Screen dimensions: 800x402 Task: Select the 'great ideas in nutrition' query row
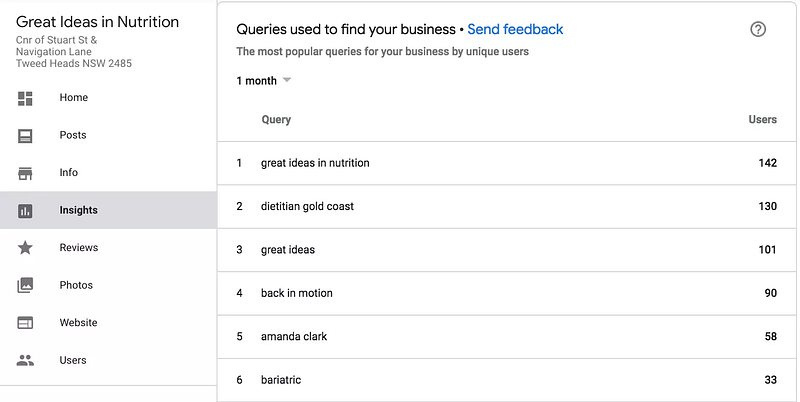tap(315, 163)
